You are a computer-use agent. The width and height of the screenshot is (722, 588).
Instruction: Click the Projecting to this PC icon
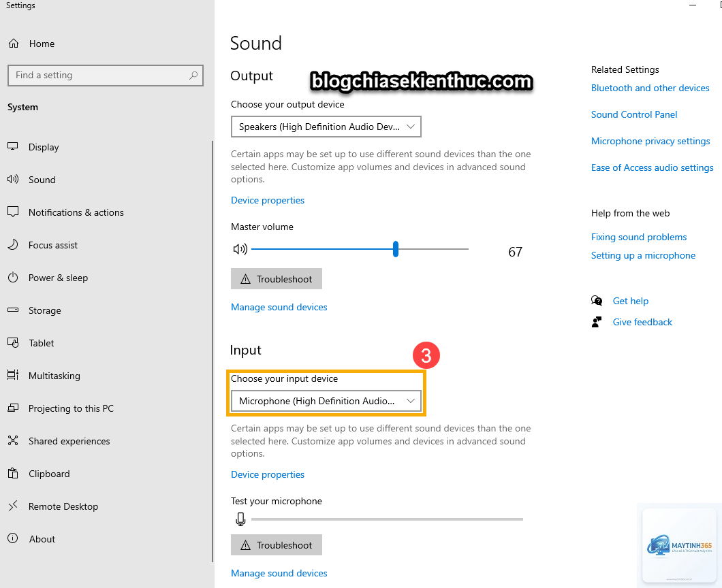[13, 408]
